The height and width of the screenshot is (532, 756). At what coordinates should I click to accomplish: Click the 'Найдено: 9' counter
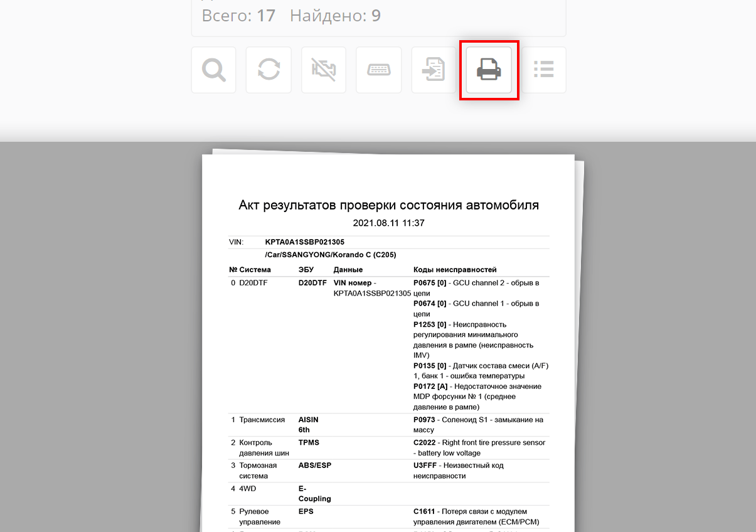point(336,16)
